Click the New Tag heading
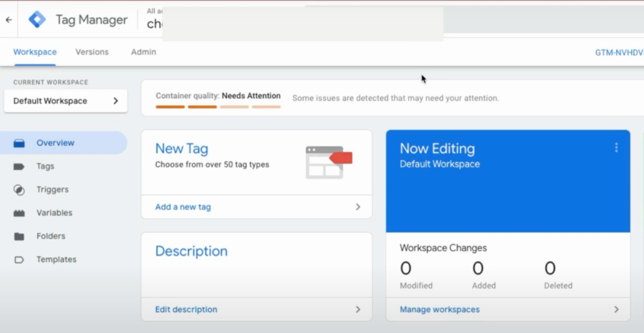 pos(182,149)
